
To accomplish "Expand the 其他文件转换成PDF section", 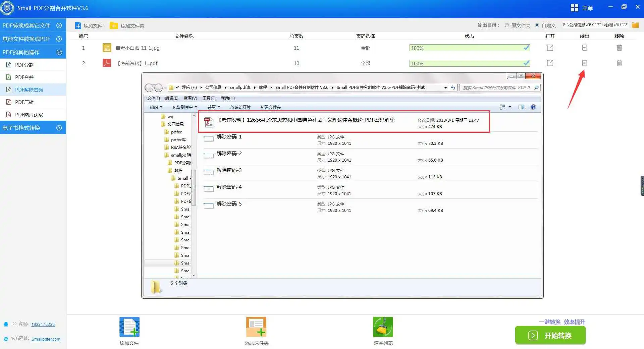I will click(33, 39).
